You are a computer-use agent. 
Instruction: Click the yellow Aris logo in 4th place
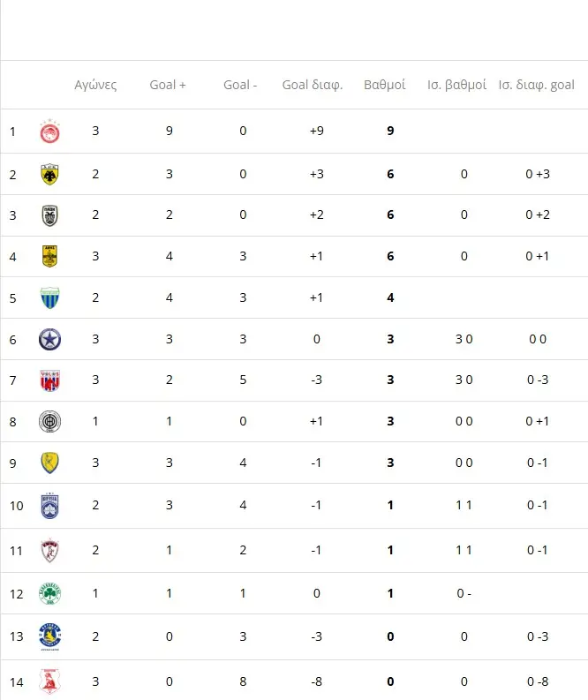[49, 256]
